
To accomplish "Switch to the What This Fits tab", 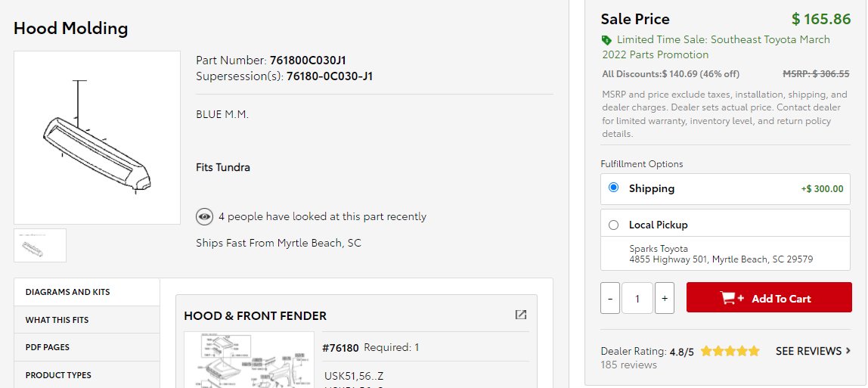I will pyautogui.click(x=87, y=320).
